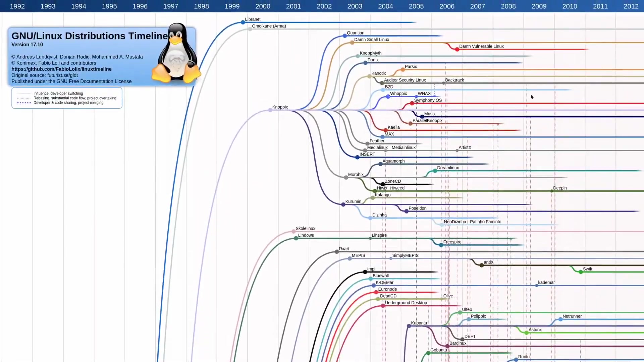644x362 pixels.
Task: Click the Tux penguin logo
Action: [x=176, y=53]
